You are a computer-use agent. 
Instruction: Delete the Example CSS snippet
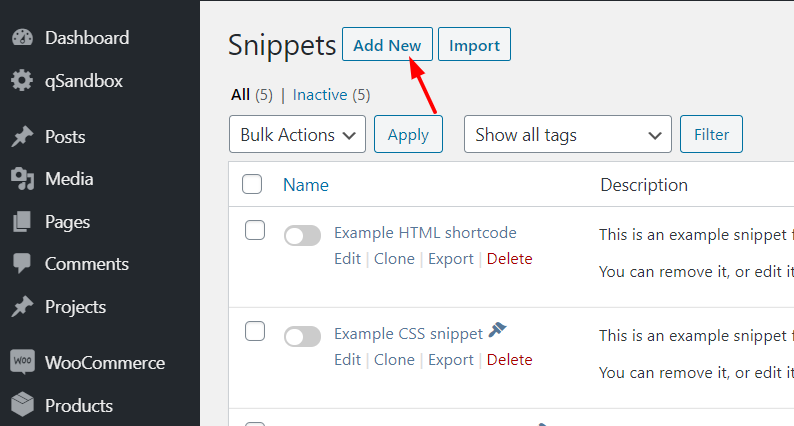tap(509, 360)
